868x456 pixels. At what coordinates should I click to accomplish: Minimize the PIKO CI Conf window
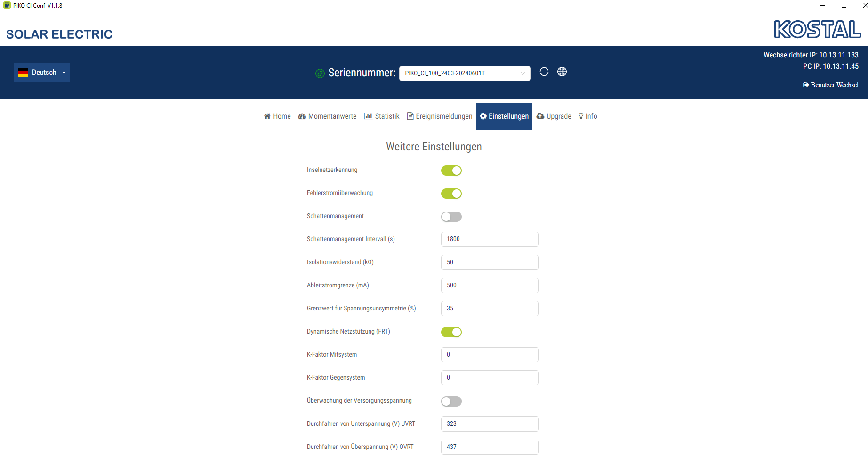click(823, 5)
